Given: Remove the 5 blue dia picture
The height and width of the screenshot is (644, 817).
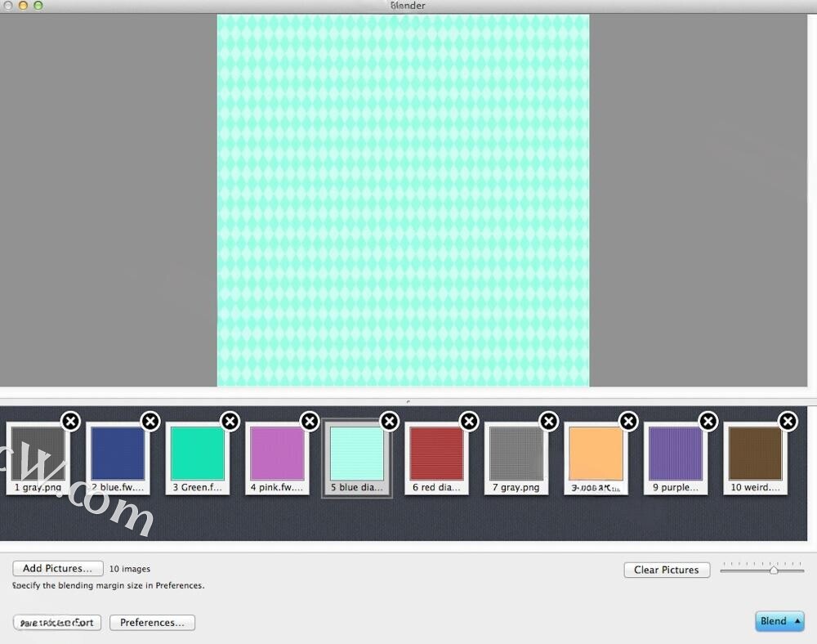Looking at the screenshot, I should (x=390, y=421).
